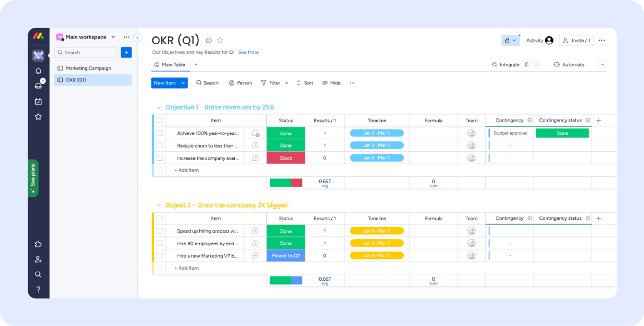Click the blue plus add button

[x=126, y=52]
